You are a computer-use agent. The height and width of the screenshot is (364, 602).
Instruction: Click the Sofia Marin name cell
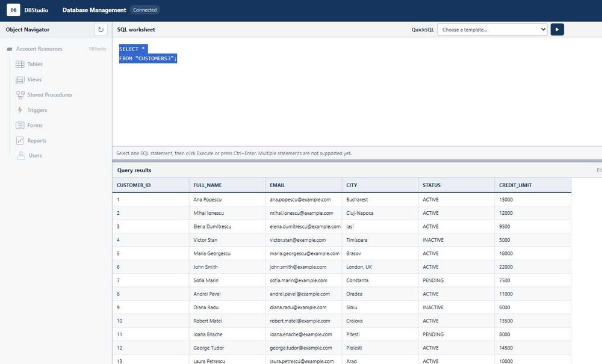tap(227, 280)
